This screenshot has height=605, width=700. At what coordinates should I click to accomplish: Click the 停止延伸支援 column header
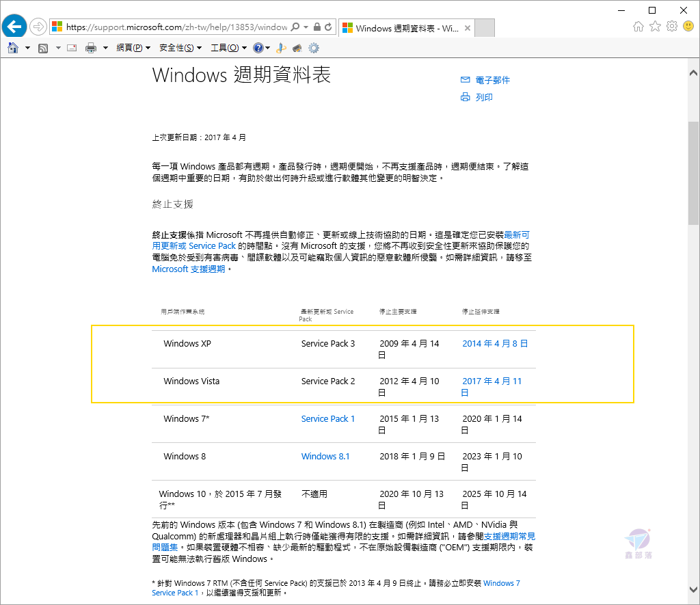tap(481, 312)
